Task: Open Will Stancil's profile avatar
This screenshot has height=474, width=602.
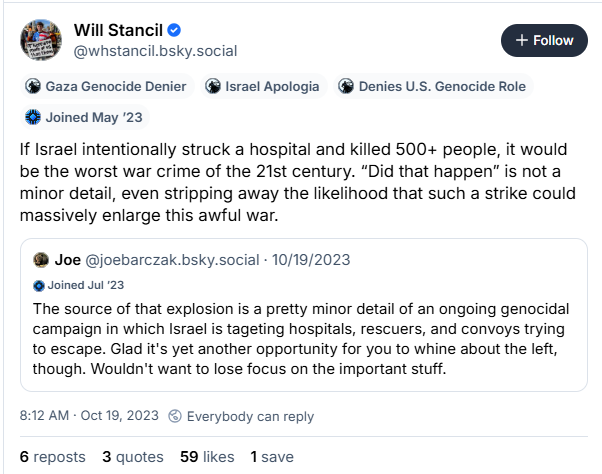Action: click(41, 40)
